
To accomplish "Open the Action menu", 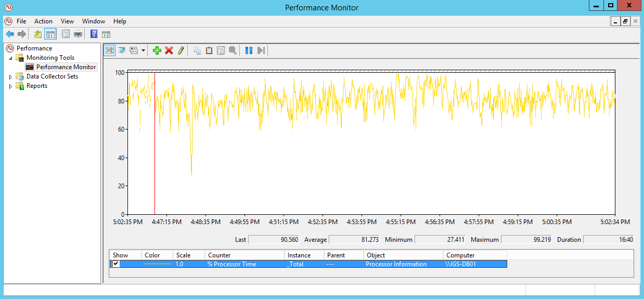I will (x=43, y=21).
